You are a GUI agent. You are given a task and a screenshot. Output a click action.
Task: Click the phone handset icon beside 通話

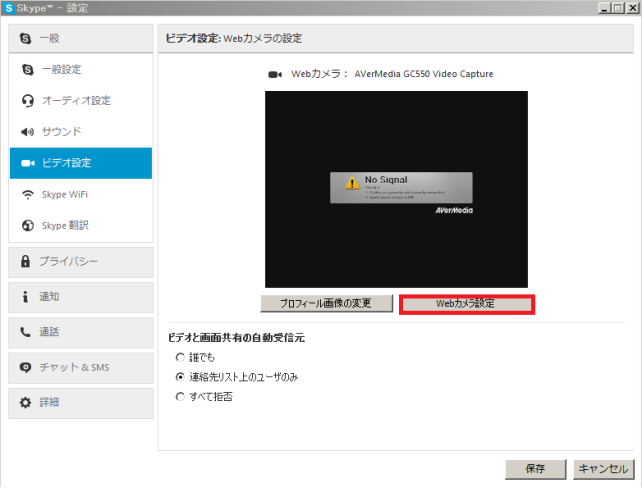click(25, 332)
